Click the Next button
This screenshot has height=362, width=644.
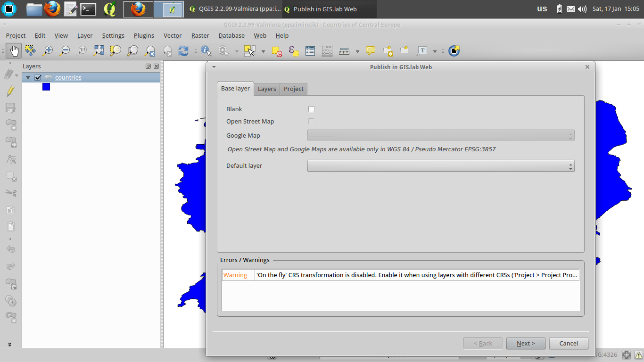(x=526, y=343)
